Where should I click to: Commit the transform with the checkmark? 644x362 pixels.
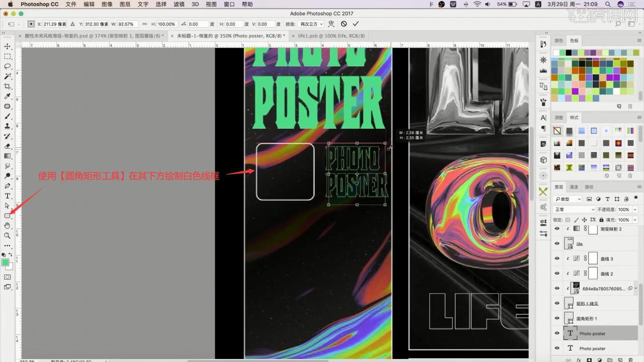pos(356,24)
